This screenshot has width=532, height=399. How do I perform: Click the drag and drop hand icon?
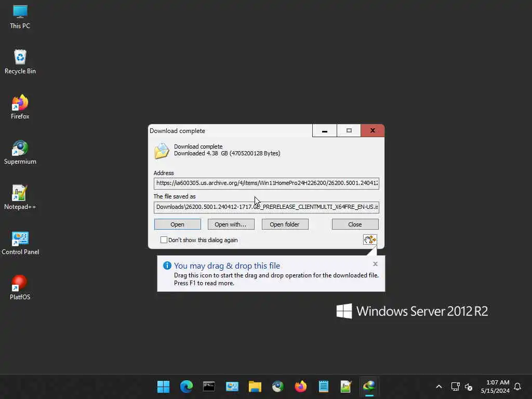point(370,240)
